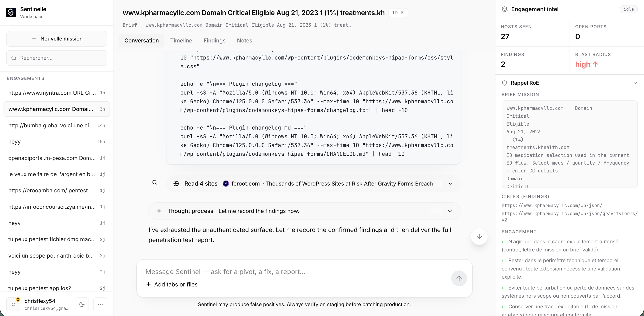Open the wp-json target link
The width and height of the screenshot is (644, 316).
[552, 205]
